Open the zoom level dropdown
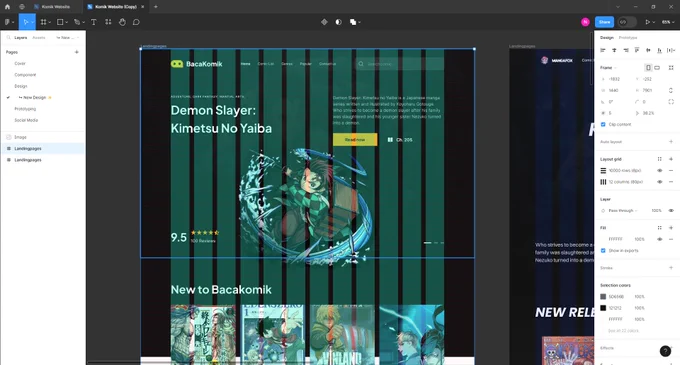The image size is (680, 365). click(668, 22)
